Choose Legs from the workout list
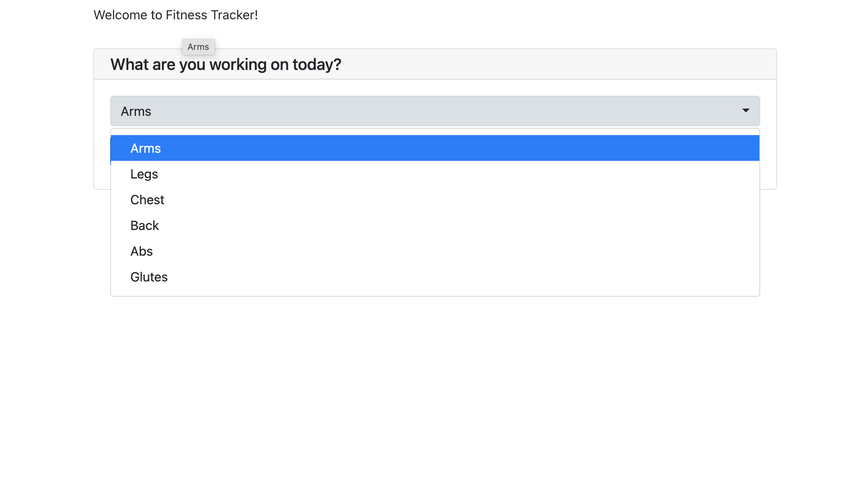Image resolution: width=868 pixels, height=501 pixels. [x=435, y=174]
